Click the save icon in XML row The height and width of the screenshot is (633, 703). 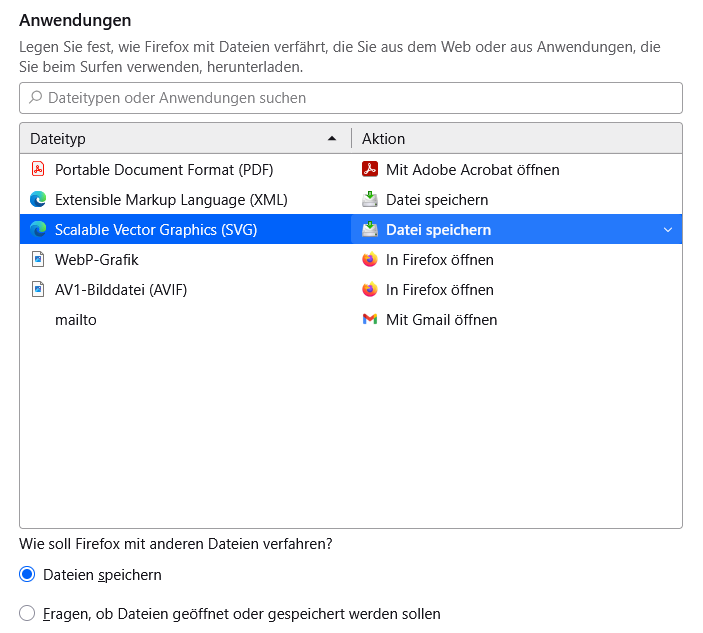[370, 200]
